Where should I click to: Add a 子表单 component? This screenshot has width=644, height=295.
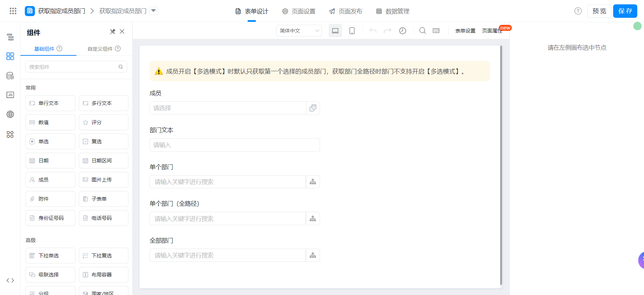tap(104, 199)
